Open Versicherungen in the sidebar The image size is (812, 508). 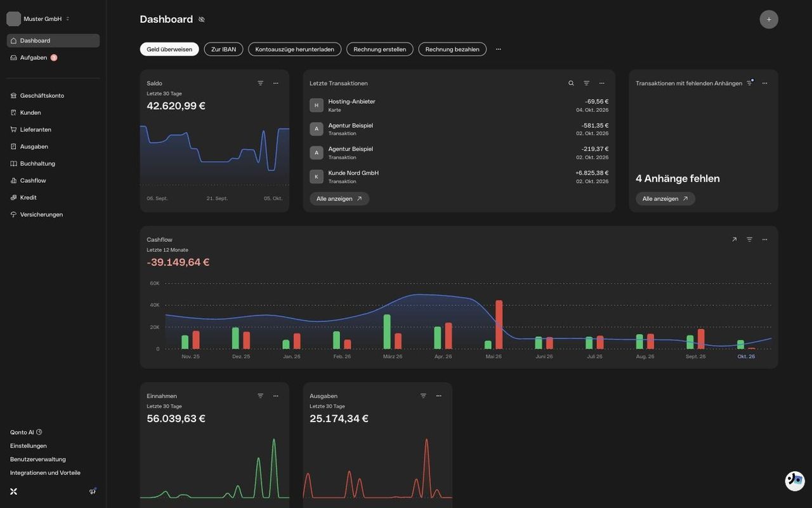click(53, 215)
